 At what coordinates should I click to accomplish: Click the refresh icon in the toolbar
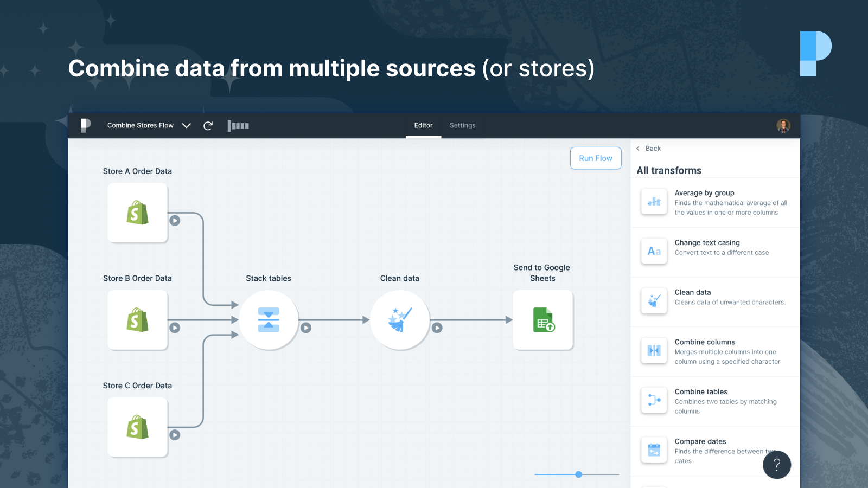click(x=208, y=125)
